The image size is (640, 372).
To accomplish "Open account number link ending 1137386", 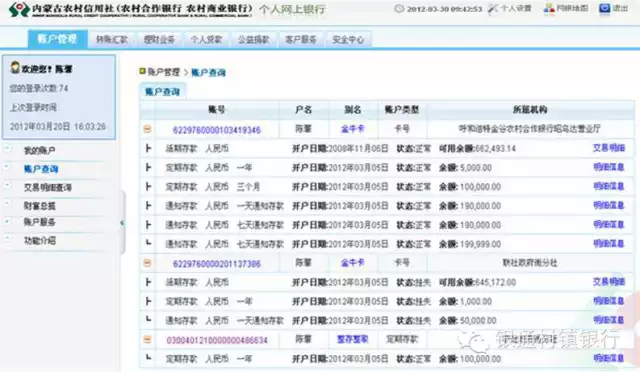I will point(217,264).
